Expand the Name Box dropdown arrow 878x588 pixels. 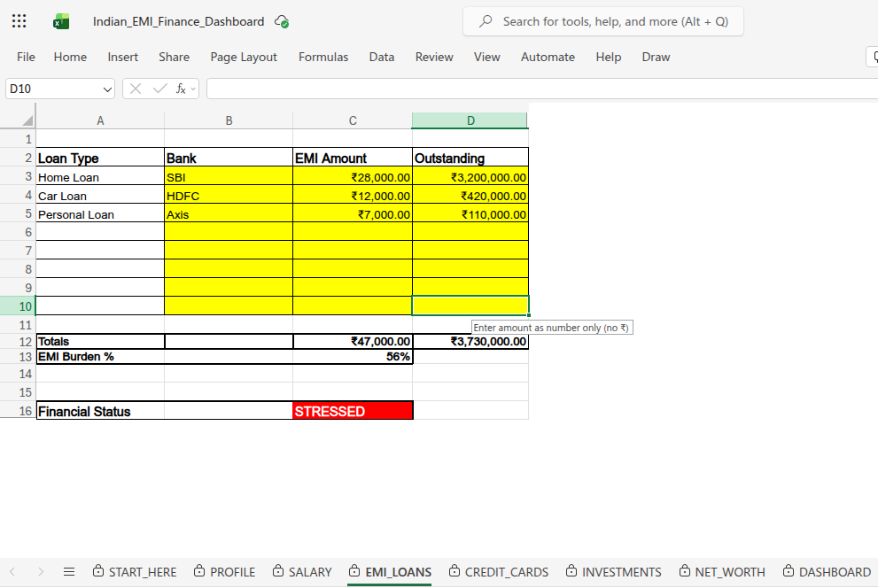(107, 89)
